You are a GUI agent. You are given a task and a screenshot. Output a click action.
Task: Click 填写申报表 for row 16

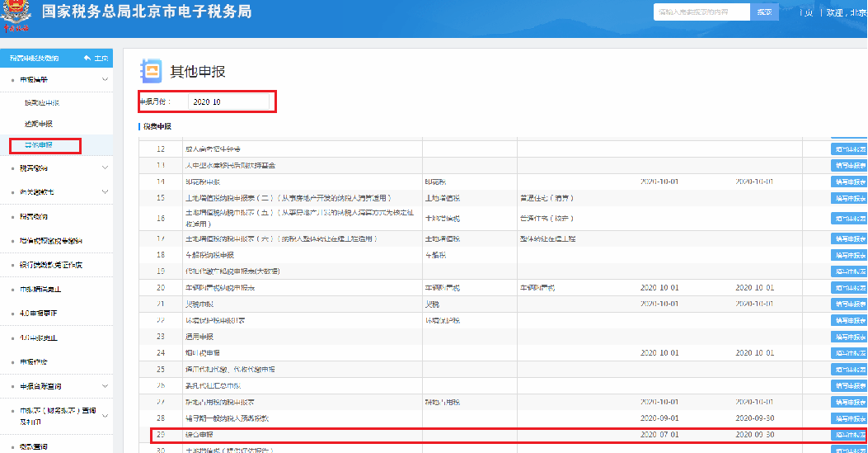tap(851, 218)
